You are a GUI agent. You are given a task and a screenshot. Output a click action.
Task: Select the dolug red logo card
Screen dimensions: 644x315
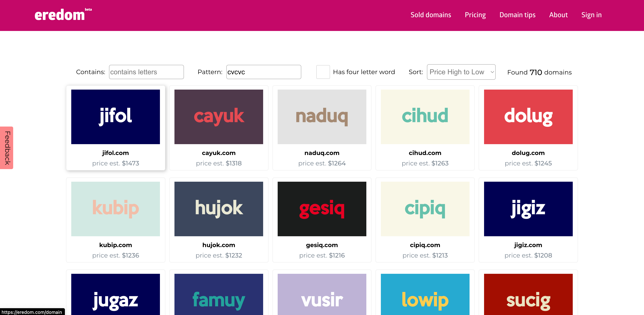[x=528, y=117]
